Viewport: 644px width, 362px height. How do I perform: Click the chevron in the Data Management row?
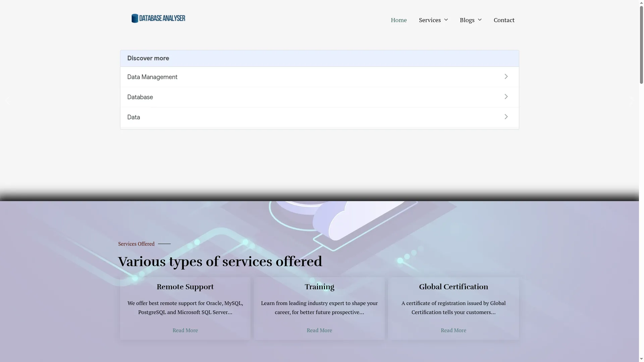tap(506, 77)
